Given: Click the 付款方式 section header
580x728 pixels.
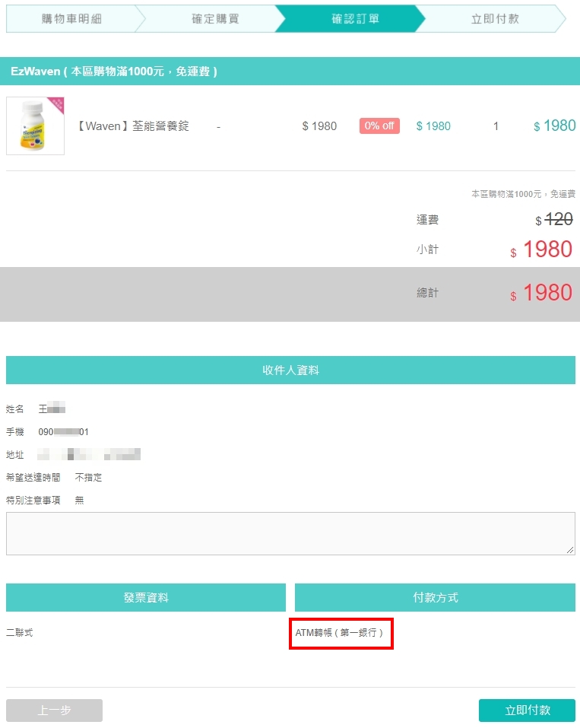Looking at the screenshot, I should [x=436, y=597].
